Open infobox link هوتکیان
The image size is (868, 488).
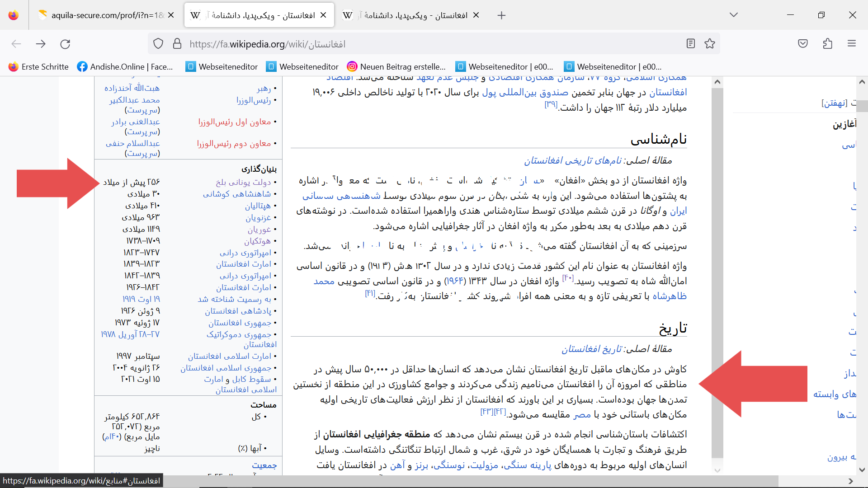point(257,241)
